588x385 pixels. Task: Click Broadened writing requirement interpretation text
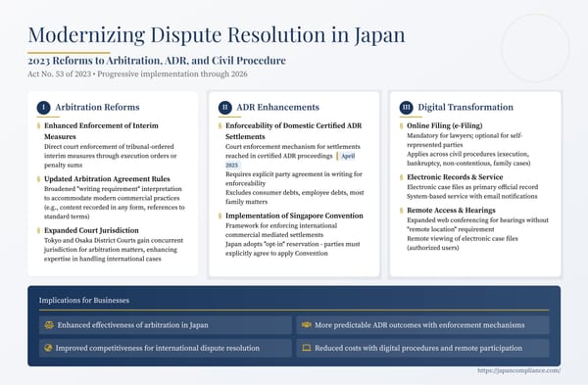[115, 203]
